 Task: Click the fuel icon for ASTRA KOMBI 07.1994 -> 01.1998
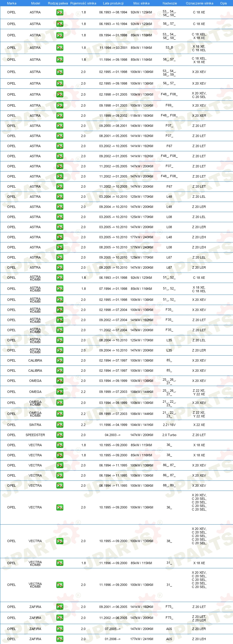tap(60, 289)
